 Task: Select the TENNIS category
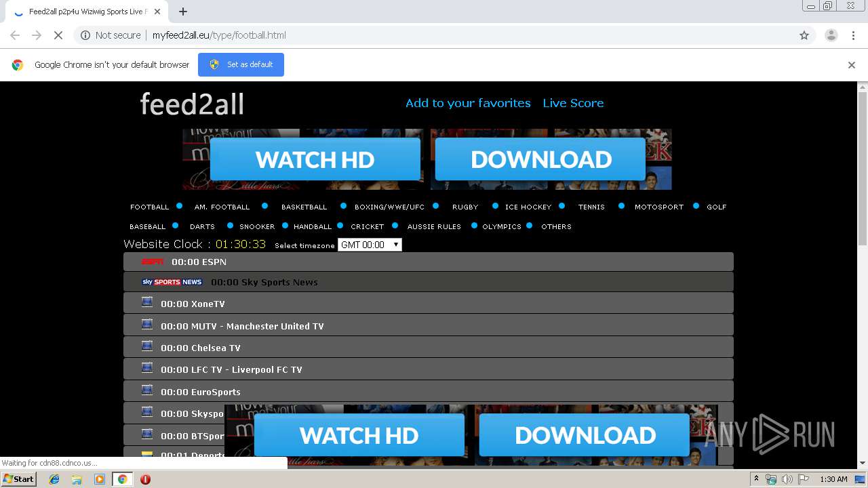[591, 207]
